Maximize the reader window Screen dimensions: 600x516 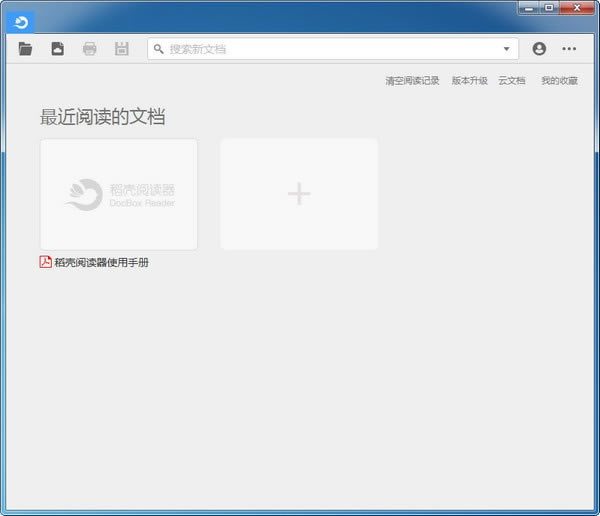click(x=550, y=8)
